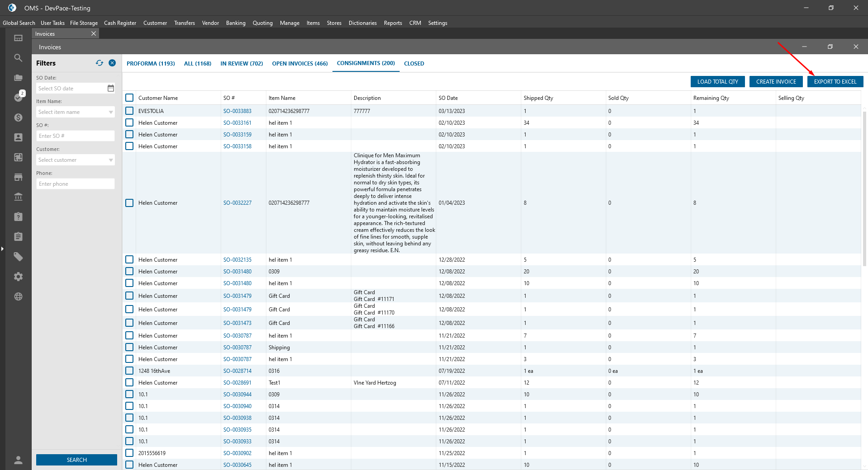Check the EVESTOLIA row checkbox

pos(129,111)
